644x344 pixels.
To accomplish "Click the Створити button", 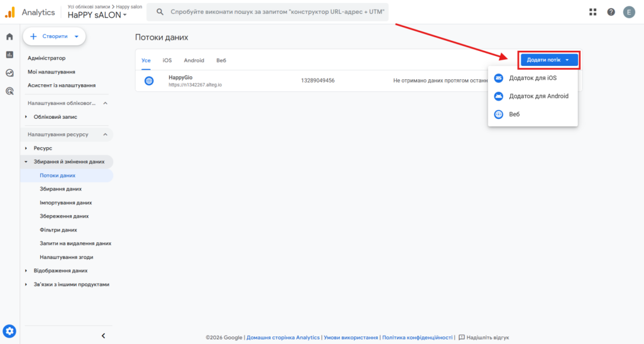I will pyautogui.click(x=54, y=36).
